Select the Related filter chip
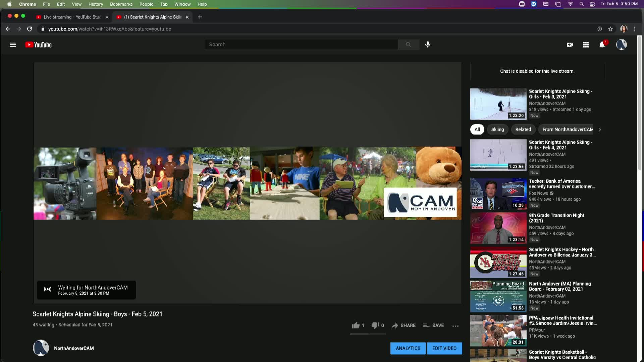Viewport: 644px width, 362px height. pos(523,129)
